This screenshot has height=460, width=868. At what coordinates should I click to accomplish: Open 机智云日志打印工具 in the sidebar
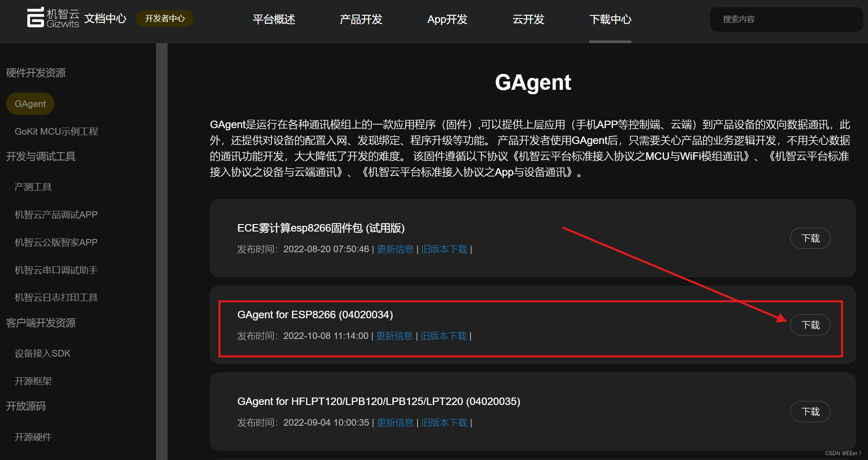pos(56,298)
